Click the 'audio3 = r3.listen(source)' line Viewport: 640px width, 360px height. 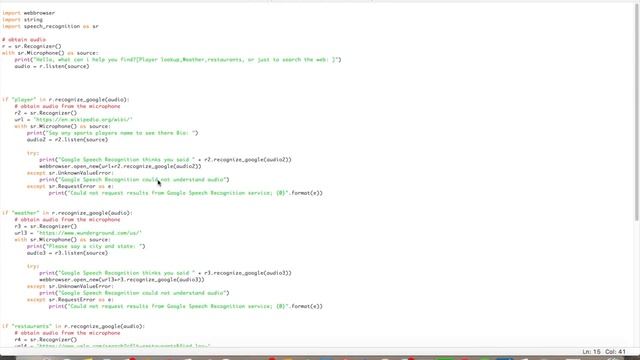pyautogui.click(x=67, y=253)
